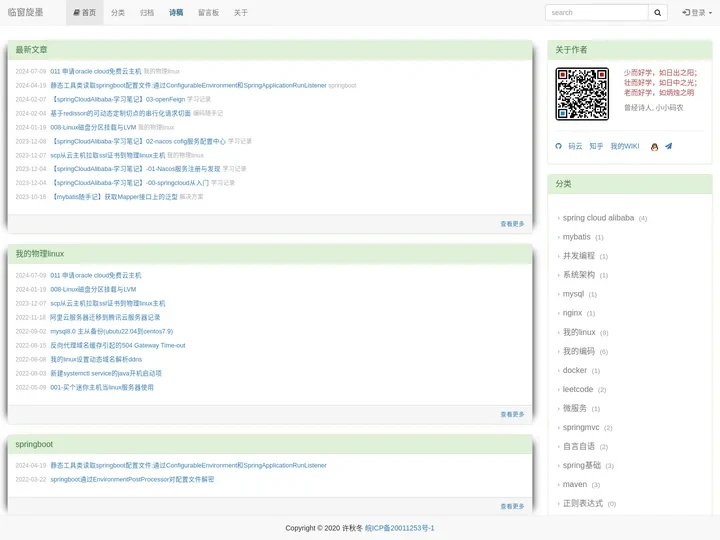The image size is (720, 540).
Task: Open the Telegram paper plane icon
Action: point(669,146)
